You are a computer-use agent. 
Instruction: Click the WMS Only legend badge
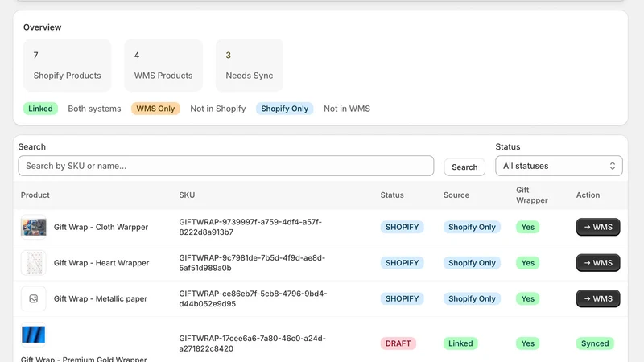click(155, 109)
